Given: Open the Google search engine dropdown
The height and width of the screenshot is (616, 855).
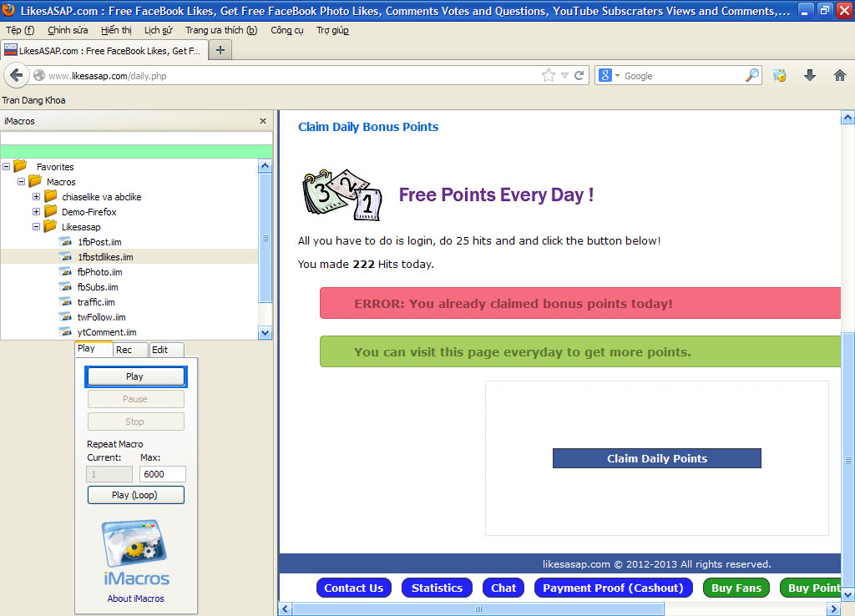Looking at the screenshot, I should pyautogui.click(x=618, y=76).
